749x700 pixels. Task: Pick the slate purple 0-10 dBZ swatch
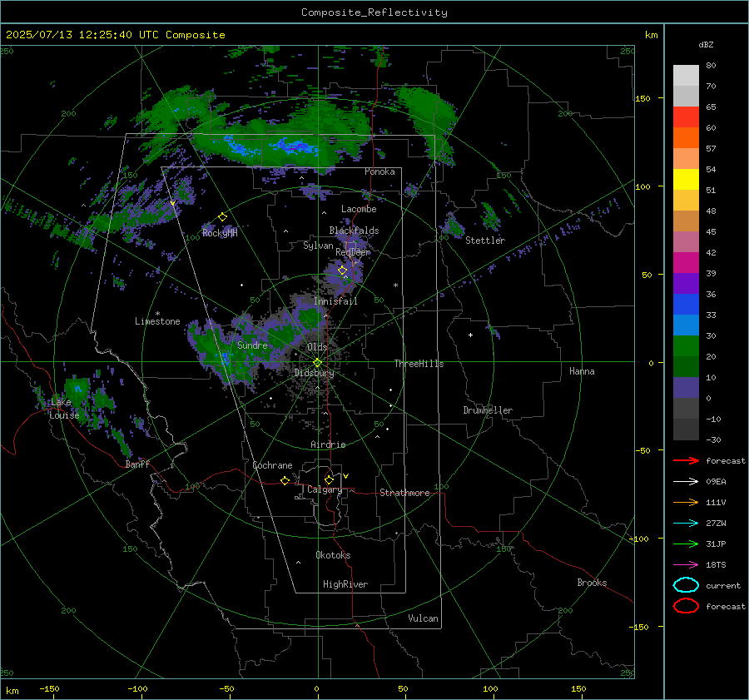[x=686, y=388]
